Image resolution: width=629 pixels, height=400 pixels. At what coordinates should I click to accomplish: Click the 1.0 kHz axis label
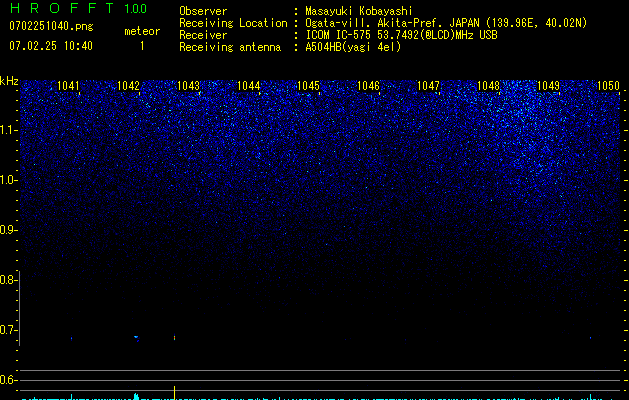[7, 180]
